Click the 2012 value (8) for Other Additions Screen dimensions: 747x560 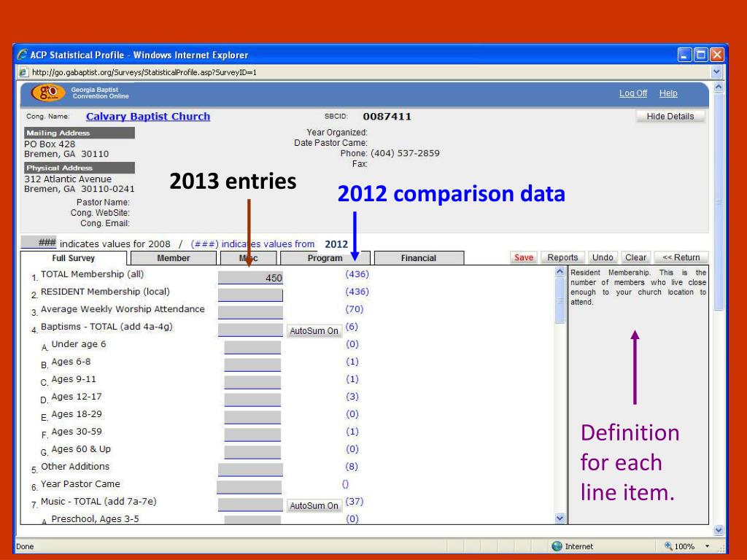click(x=352, y=467)
